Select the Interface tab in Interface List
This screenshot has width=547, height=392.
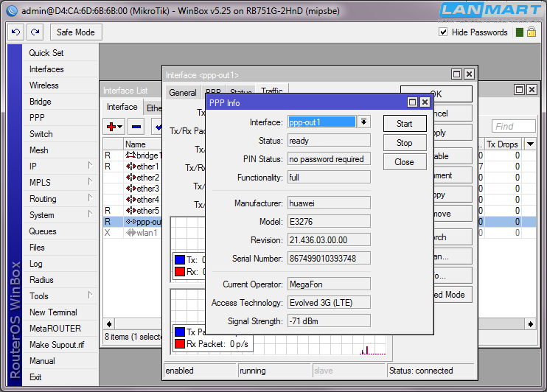click(122, 107)
